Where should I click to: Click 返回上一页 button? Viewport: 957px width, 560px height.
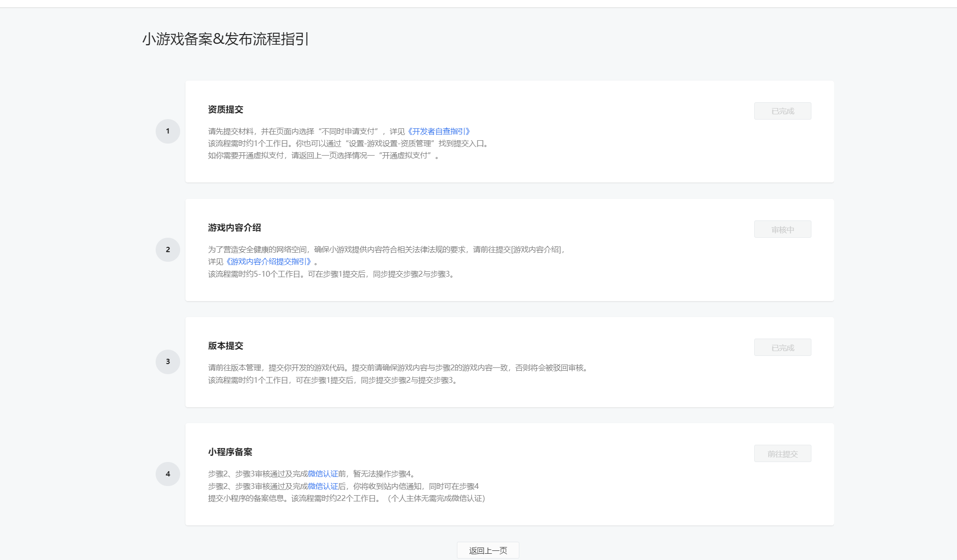(488, 550)
